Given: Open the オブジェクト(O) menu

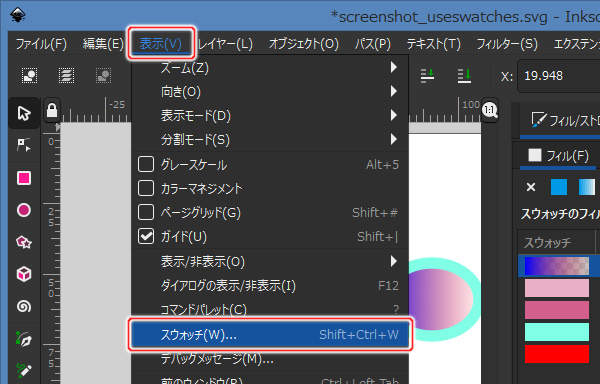Looking at the screenshot, I should click(x=304, y=44).
